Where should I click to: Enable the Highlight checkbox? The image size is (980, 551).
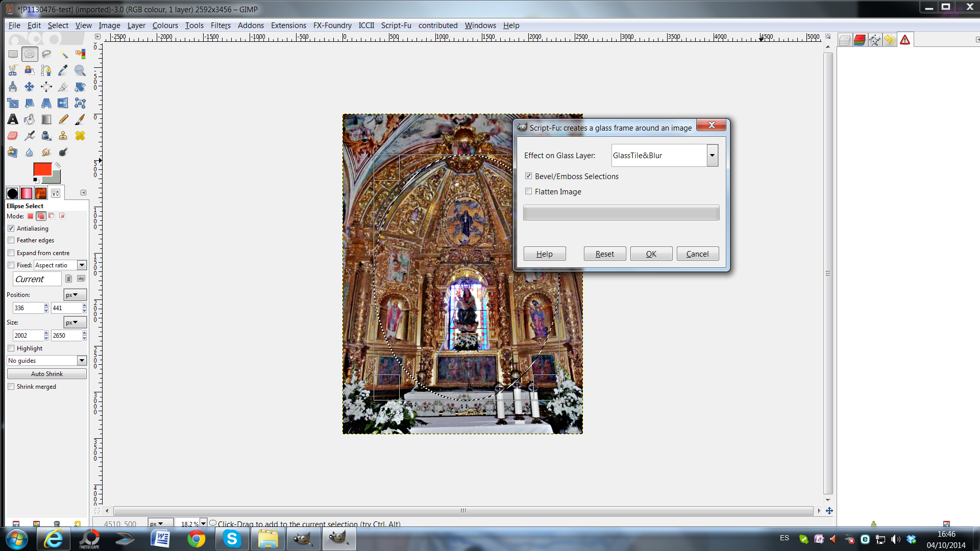(x=11, y=348)
